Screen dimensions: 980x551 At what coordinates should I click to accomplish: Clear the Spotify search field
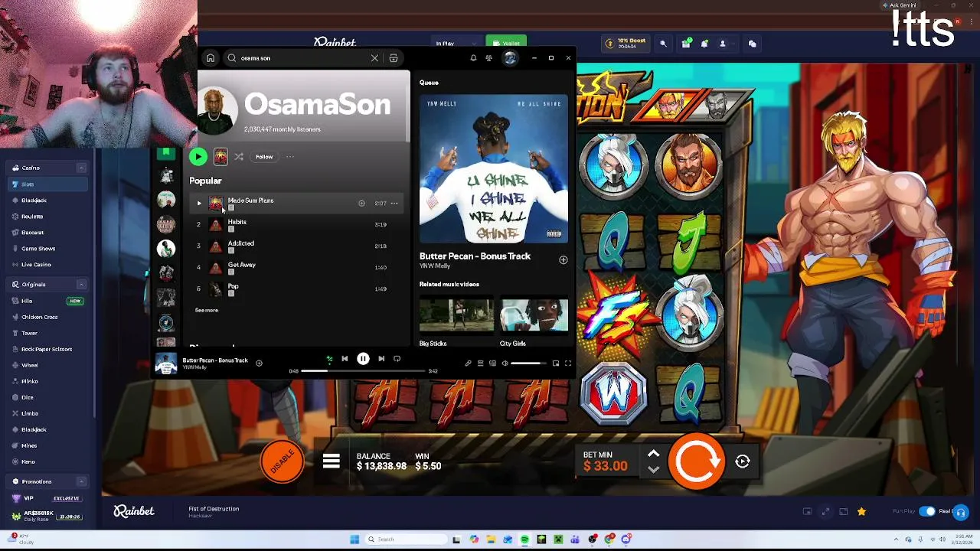click(x=374, y=58)
